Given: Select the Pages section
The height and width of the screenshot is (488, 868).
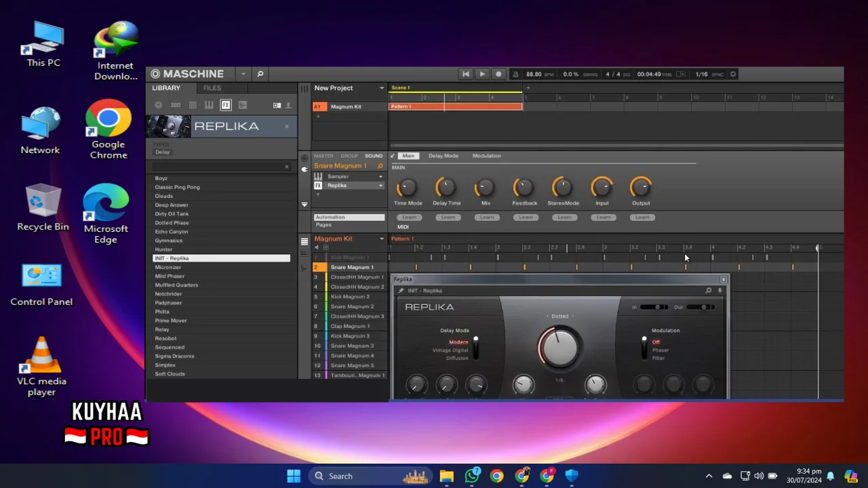Looking at the screenshot, I should pyautogui.click(x=323, y=225).
